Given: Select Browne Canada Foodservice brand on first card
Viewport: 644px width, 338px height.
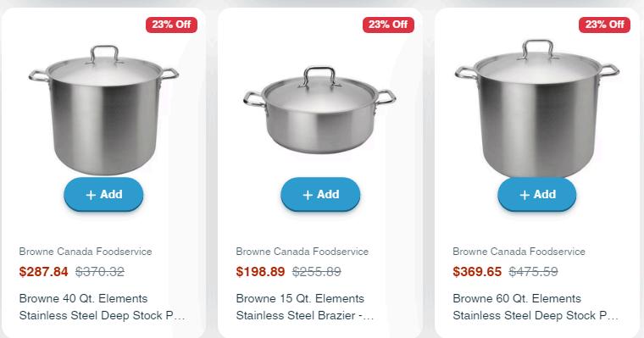Looking at the screenshot, I should pos(86,252).
